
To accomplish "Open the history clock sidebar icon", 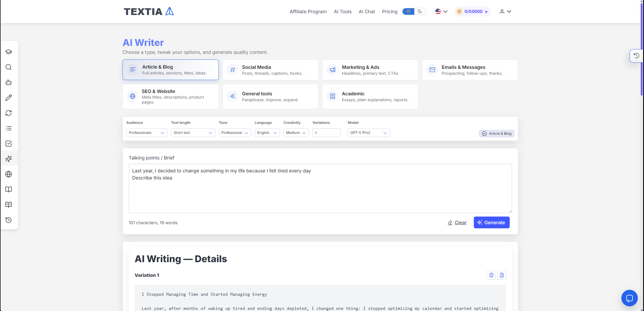I will 9,220.
